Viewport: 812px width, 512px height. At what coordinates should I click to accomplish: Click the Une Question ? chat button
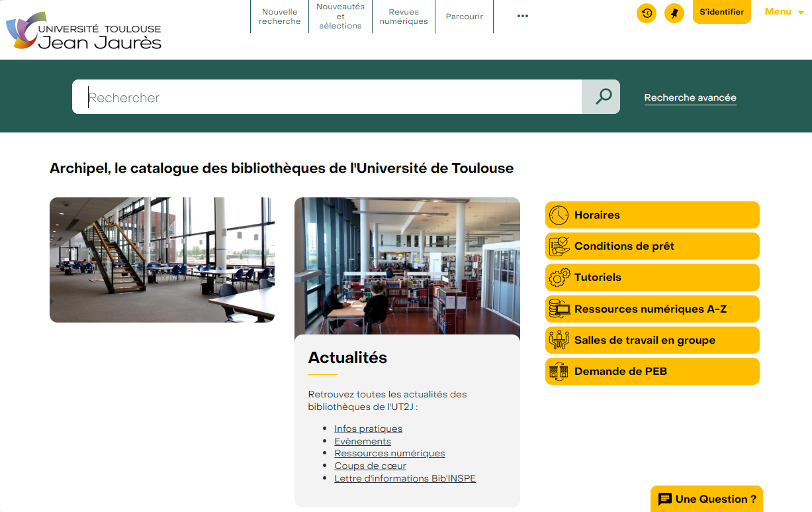tap(707, 499)
